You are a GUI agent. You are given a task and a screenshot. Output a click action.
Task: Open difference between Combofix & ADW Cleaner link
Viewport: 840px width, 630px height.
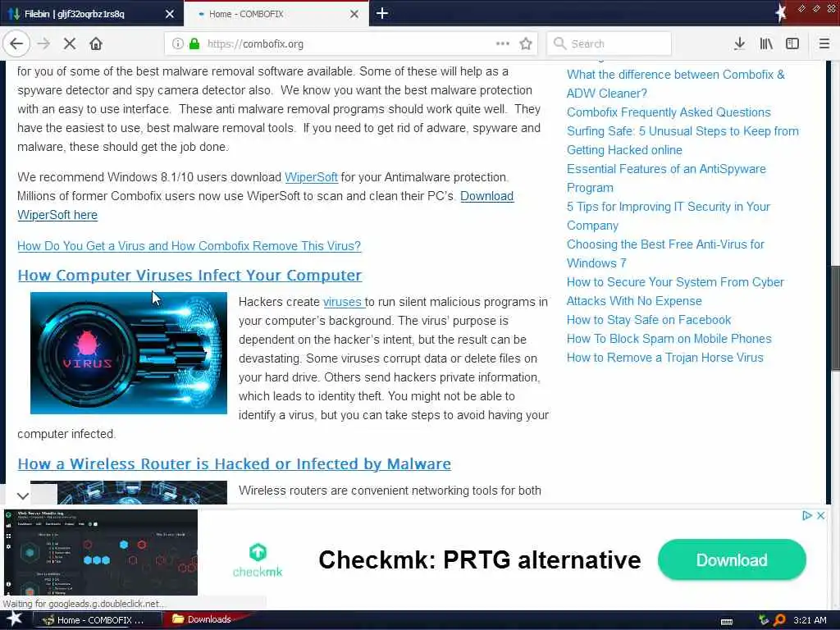coord(675,84)
